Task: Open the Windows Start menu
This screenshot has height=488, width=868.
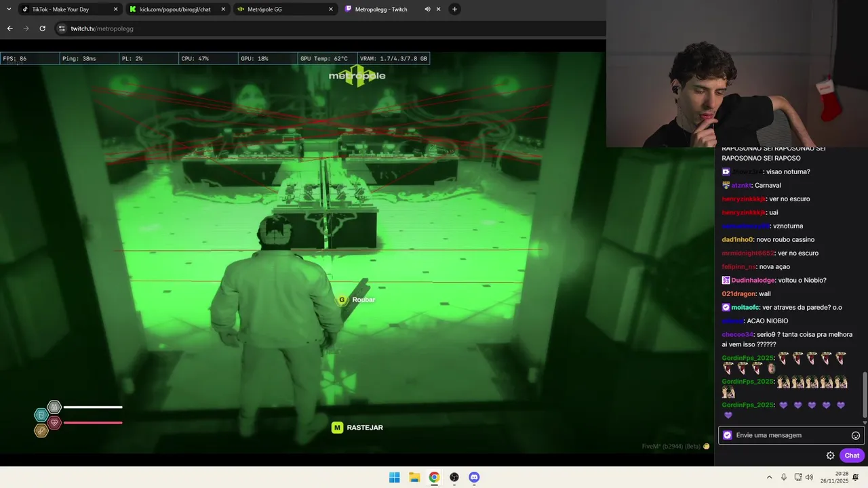Action: (394, 477)
